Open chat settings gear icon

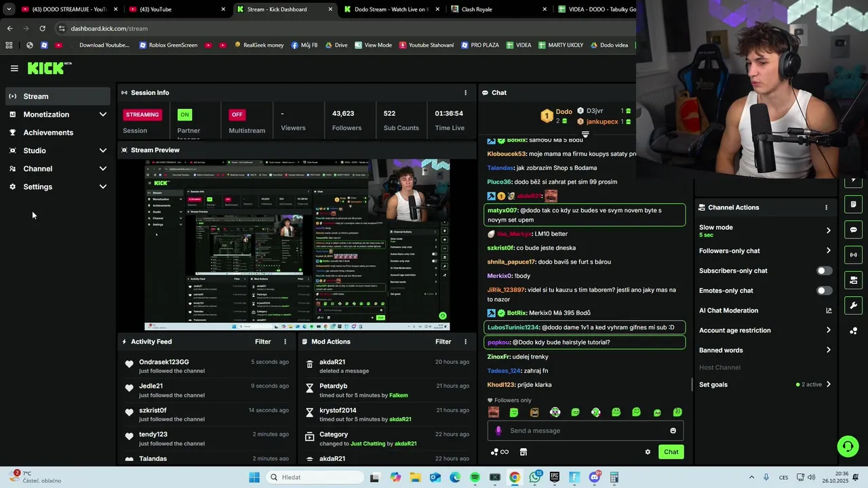click(x=648, y=452)
